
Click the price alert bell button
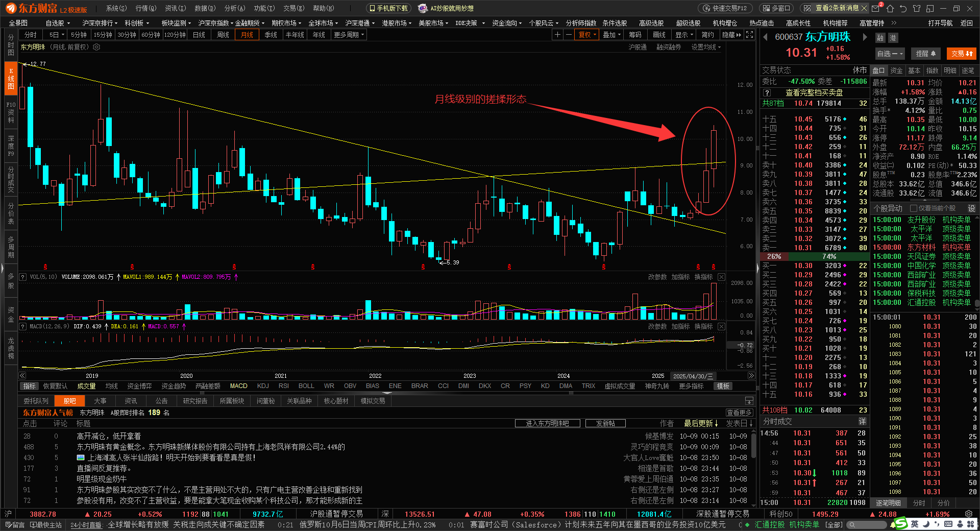(x=925, y=54)
